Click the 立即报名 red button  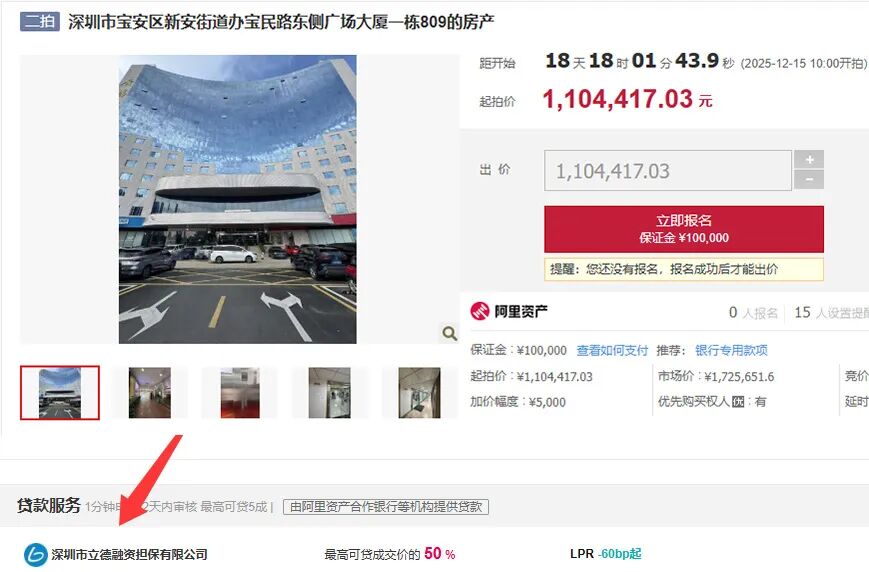[x=684, y=229]
